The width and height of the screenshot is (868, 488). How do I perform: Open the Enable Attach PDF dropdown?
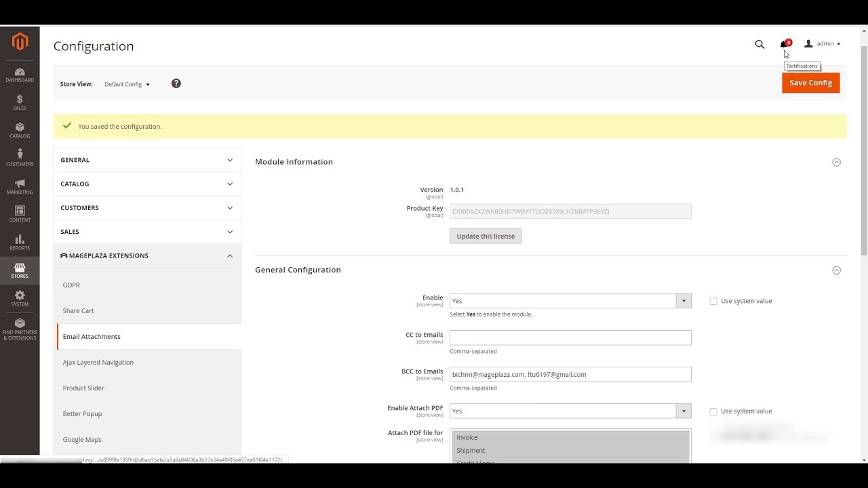pos(570,411)
